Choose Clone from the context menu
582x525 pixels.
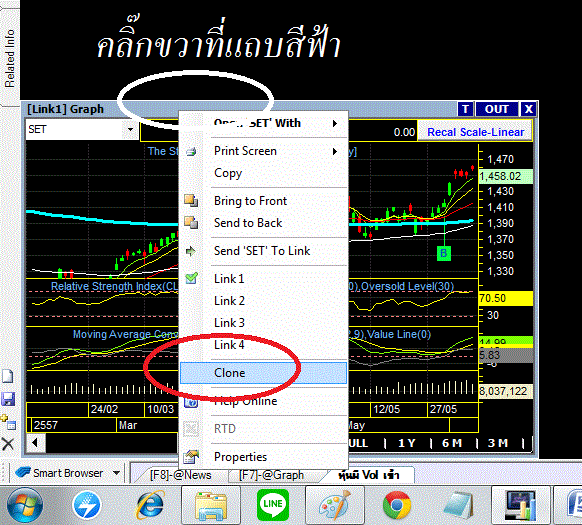click(x=263, y=373)
